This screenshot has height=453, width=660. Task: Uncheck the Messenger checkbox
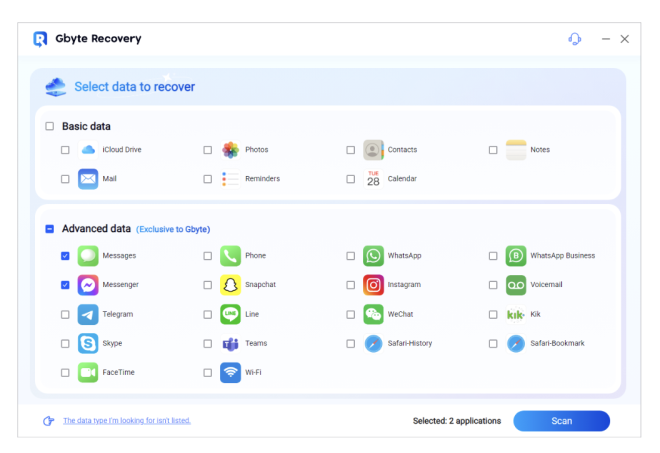point(65,285)
